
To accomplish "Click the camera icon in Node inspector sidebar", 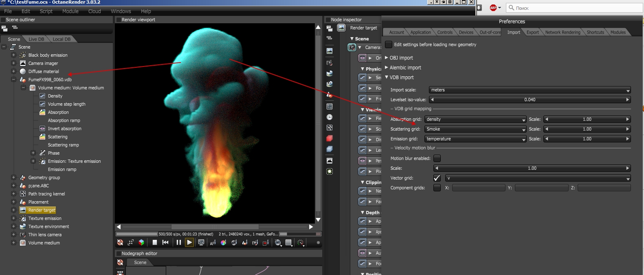I will pos(330,63).
